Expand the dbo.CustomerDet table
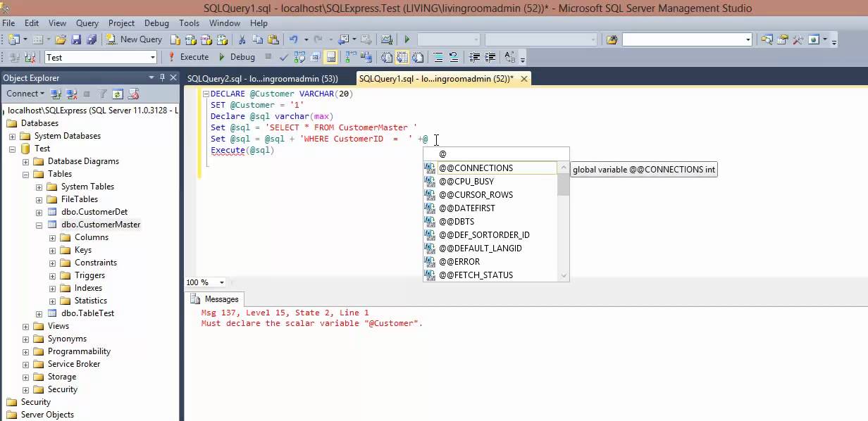Viewport: 868px width, 421px height. (39, 212)
